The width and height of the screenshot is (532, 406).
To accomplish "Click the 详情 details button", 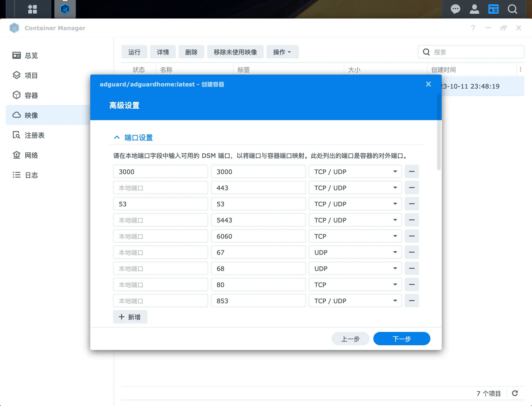I will [163, 52].
